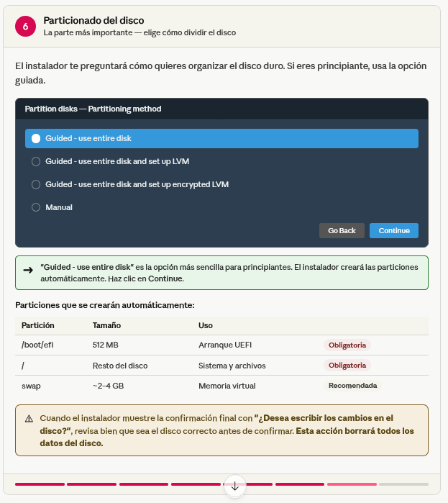Select Guided - use entire disk radio

click(221, 138)
